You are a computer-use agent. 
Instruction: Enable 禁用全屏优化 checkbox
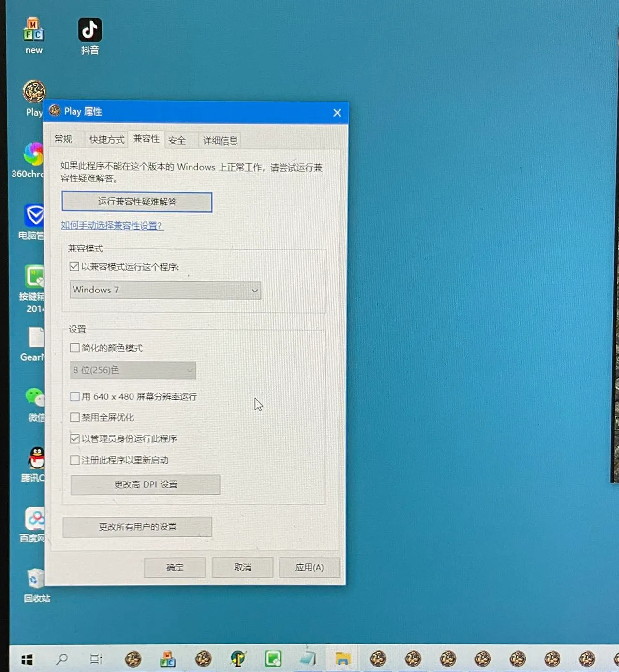[x=75, y=417]
